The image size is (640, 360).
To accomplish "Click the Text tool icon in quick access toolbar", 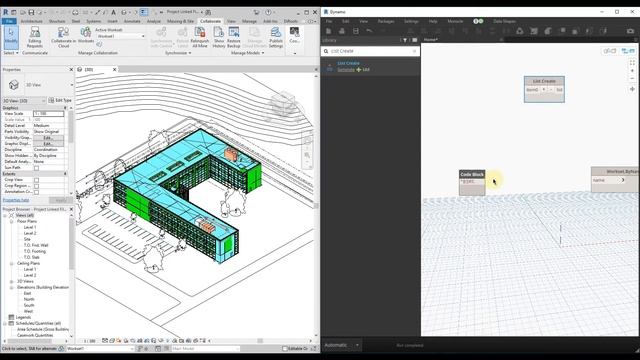I will coord(113,12).
